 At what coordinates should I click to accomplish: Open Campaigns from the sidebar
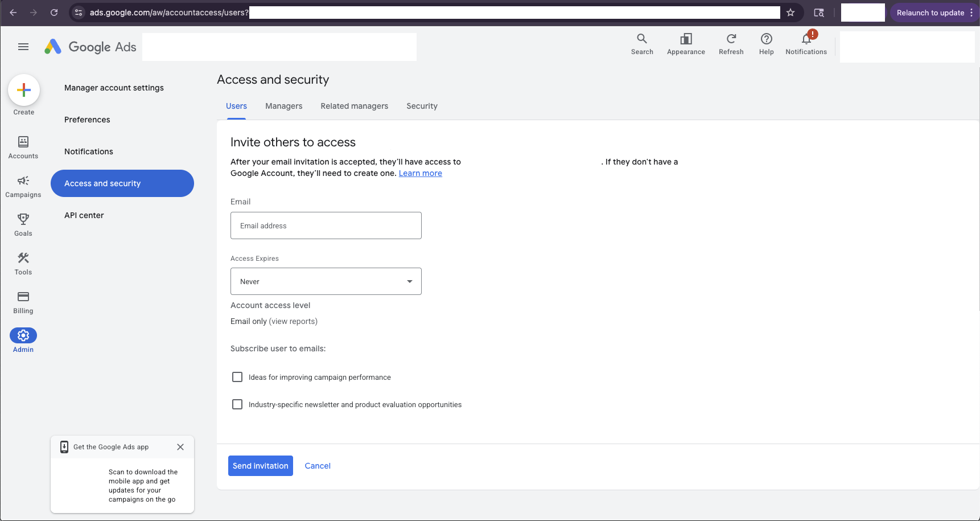coord(23,186)
